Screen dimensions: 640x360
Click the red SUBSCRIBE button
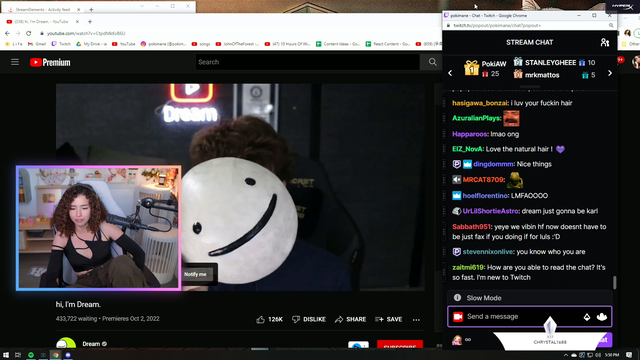pos(400,345)
